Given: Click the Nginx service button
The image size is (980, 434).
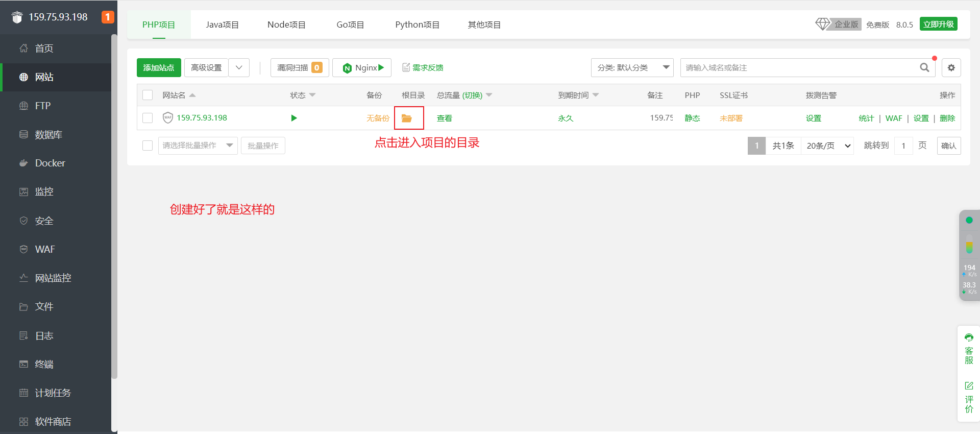Looking at the screenshot, I should [362, 67].
